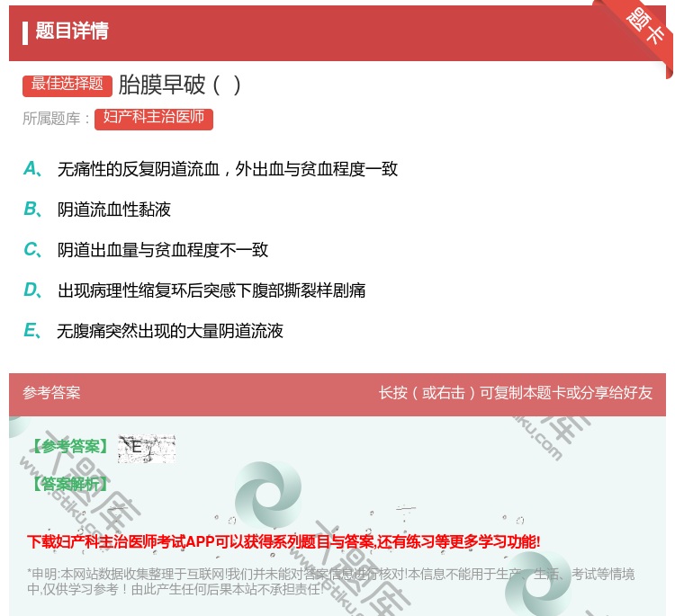Click the 最佳选择题 question type badge
675x616 pixels.
click(x=67, y=85)
